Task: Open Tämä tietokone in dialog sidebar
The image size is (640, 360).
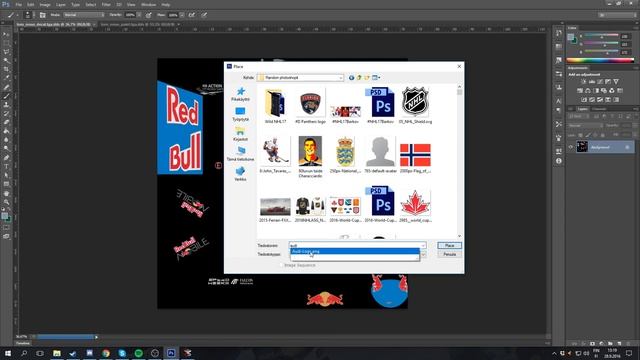Action: 240,154
